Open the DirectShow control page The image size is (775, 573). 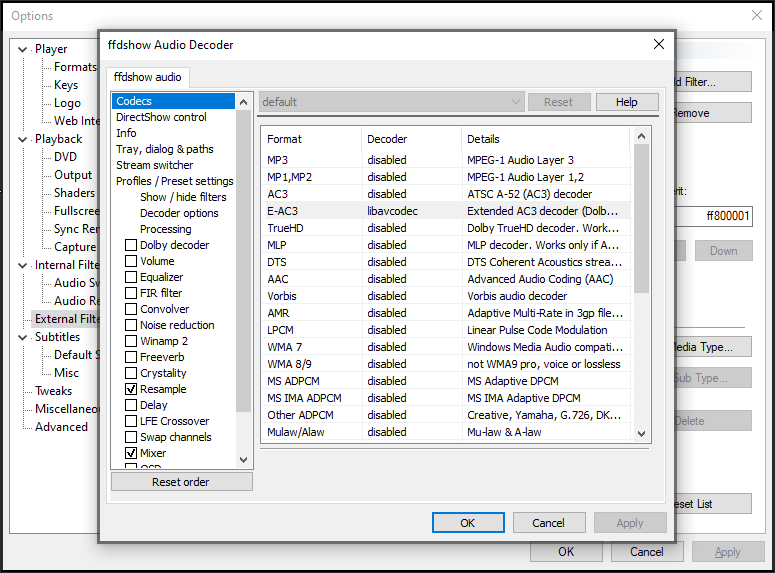click(161, 117)
